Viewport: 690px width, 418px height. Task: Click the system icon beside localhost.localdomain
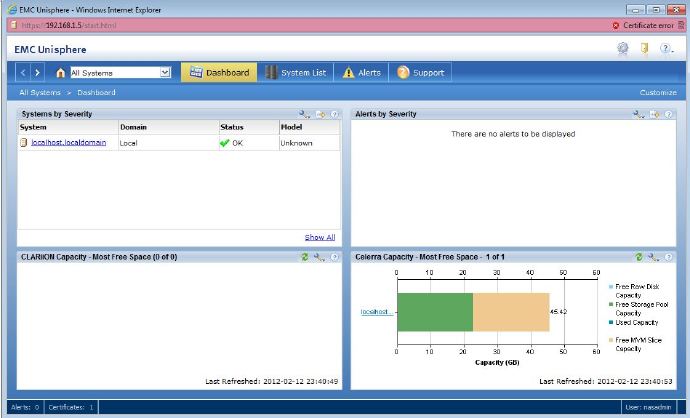point(24,143)
